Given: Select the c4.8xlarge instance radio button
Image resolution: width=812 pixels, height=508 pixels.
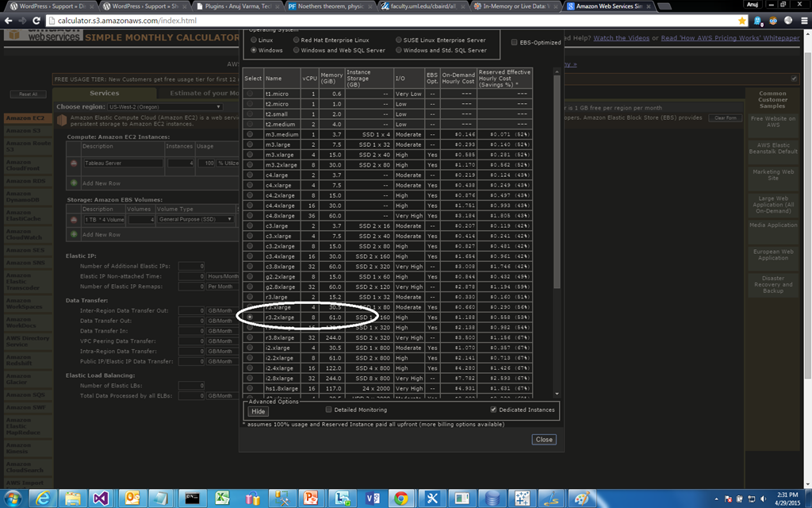Looking at the screenshot, I should (250, 216).
